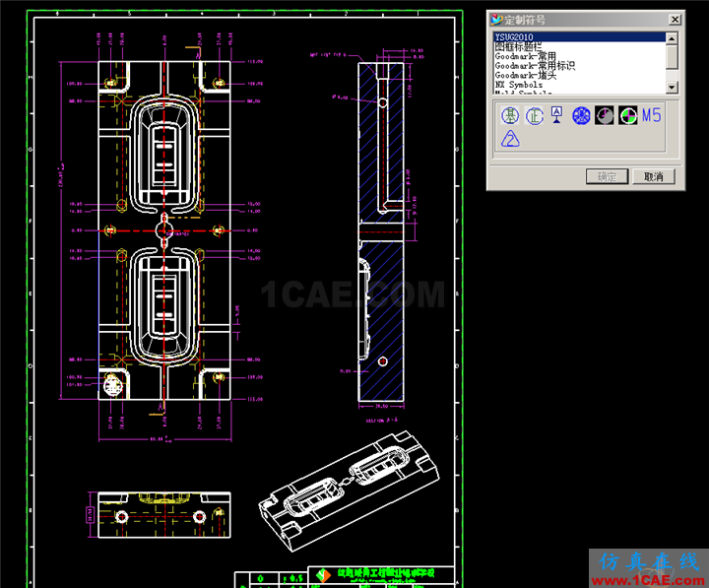Select NX Symbols library entry
This screenshot has height=588, width=709.
point(579,85)
